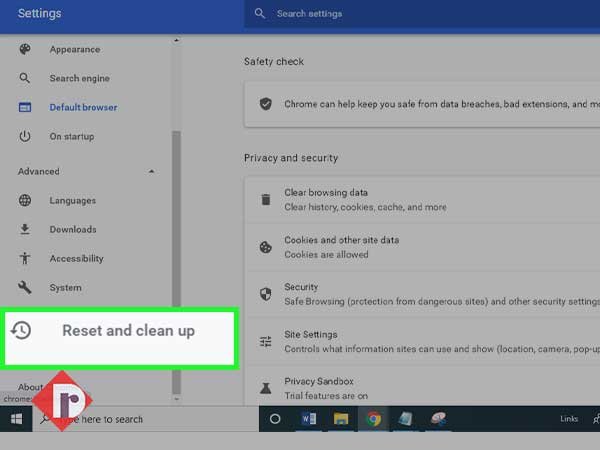Open Site Settings row
600x450 pixels.
(422, 342)
